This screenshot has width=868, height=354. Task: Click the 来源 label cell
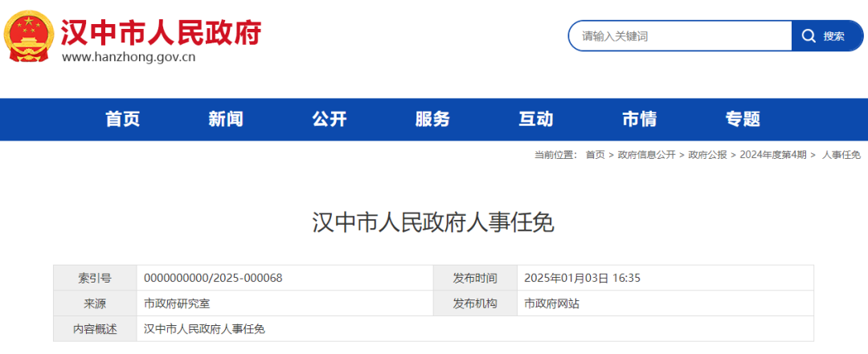pyautogui.click(x=95, y=303)
